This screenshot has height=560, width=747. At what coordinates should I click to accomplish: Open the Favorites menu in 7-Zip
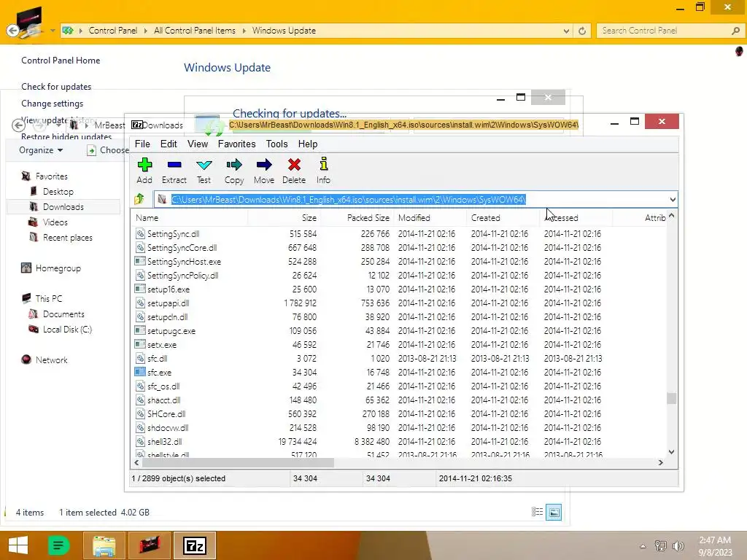[x=237, y=144]
